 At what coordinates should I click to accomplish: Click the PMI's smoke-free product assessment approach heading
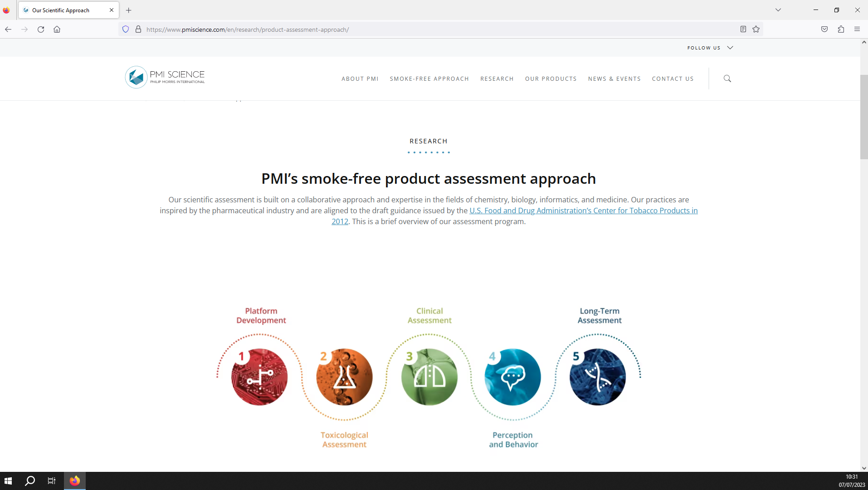point(429,179)
